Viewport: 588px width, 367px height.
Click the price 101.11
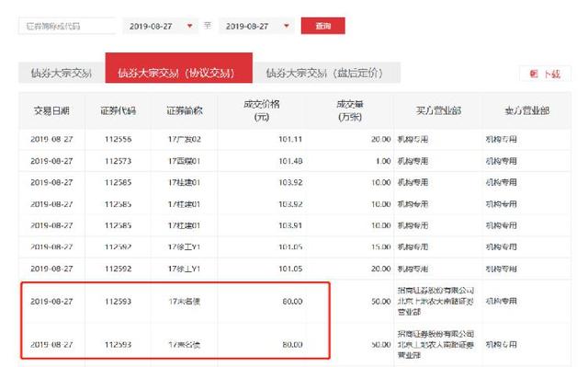coord(290,139)
